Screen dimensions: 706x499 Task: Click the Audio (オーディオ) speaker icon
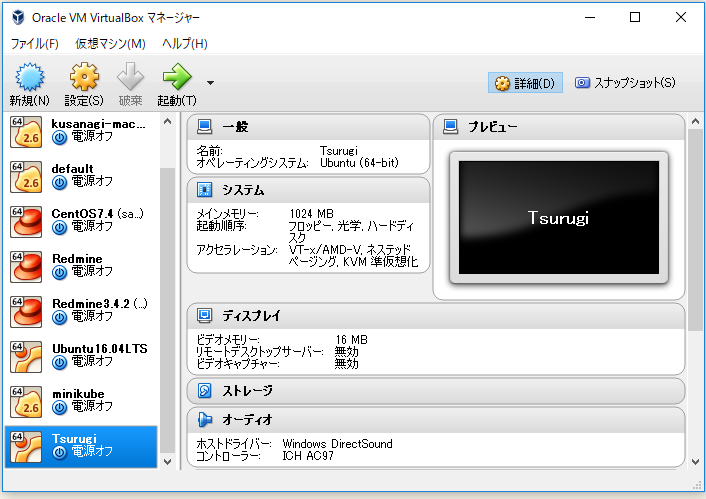click(204, 420)
